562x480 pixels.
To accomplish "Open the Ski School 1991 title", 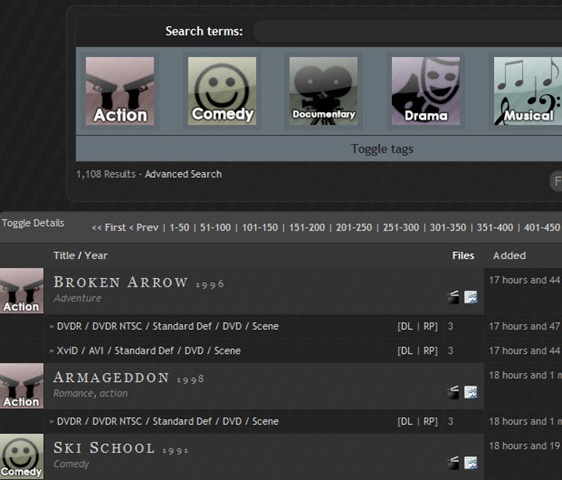I will coord(121,448).
